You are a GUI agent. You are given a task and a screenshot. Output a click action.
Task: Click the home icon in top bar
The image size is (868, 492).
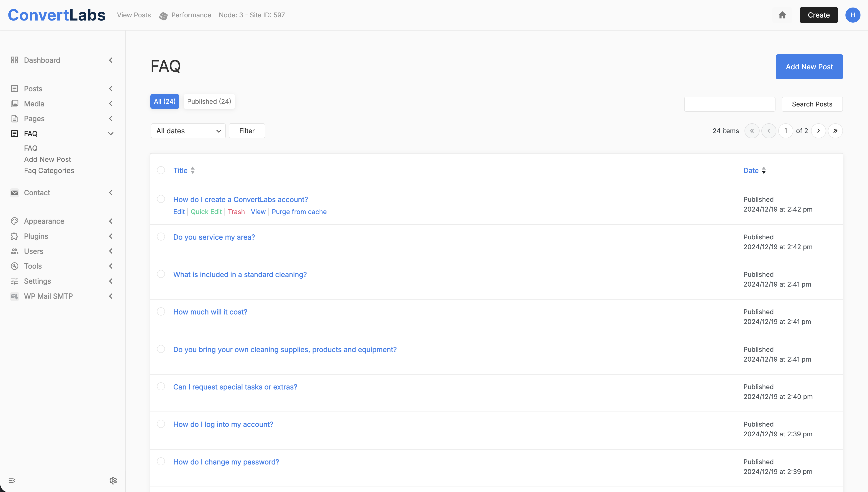click(x=782, y=15)
